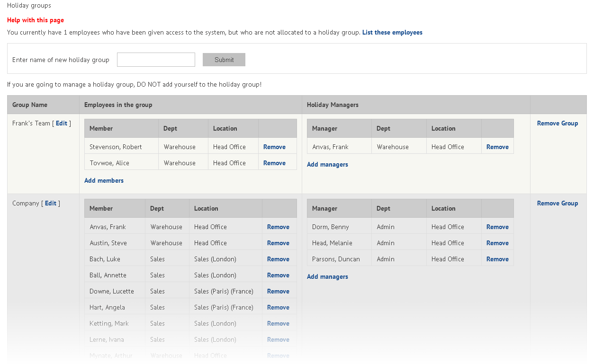This screenshot has height=364, width=594.
Task: Click 'Add managers' for the Company group
Action: pos(327,276)
